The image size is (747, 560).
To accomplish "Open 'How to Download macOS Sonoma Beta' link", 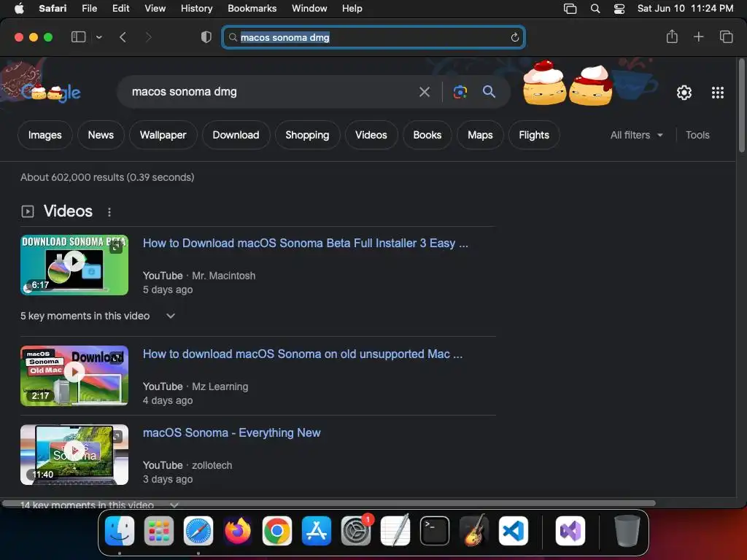I will 306,244.
